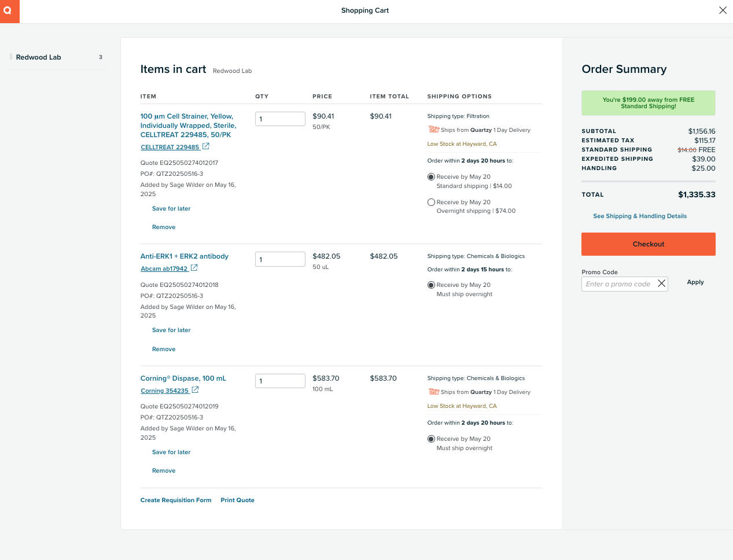Select Standard shipping $14.00 for Cell Strainer
Image resolution: width=733 pixels, height=560 pixels.
(x=431, y=177)
